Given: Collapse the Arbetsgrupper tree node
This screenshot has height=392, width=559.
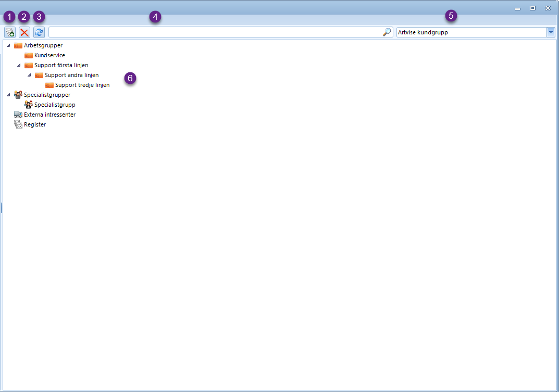Looking at the screenshot, I should pyautogui.click(x=8, y=45).
